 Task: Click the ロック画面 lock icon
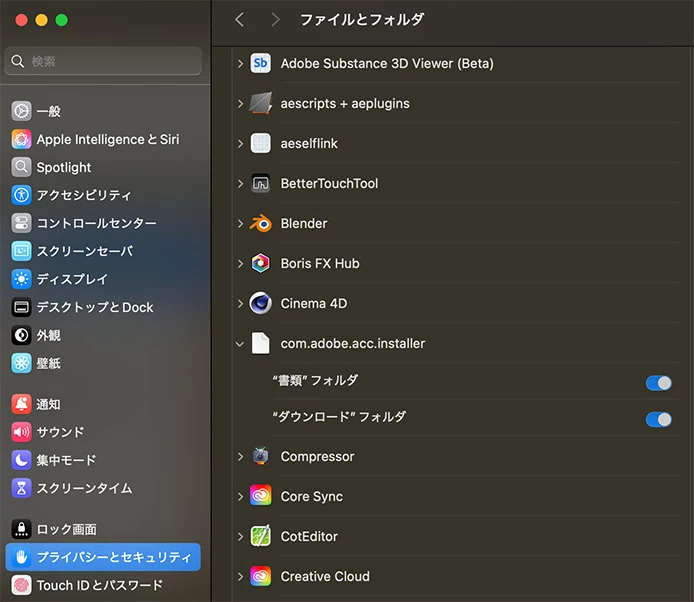coord(21,529)
